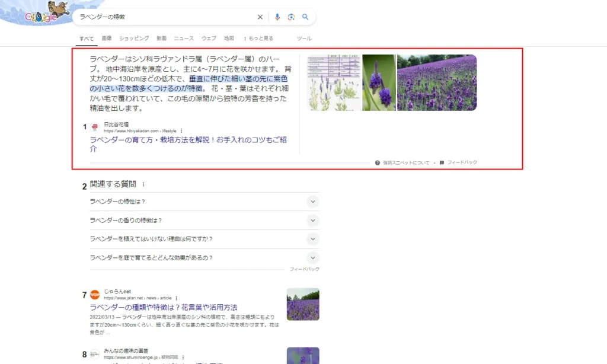Expand ラベンダーを植えてはいけない理由は何ですか？
The image size is (607, 364).
click(x=313, y=239)
